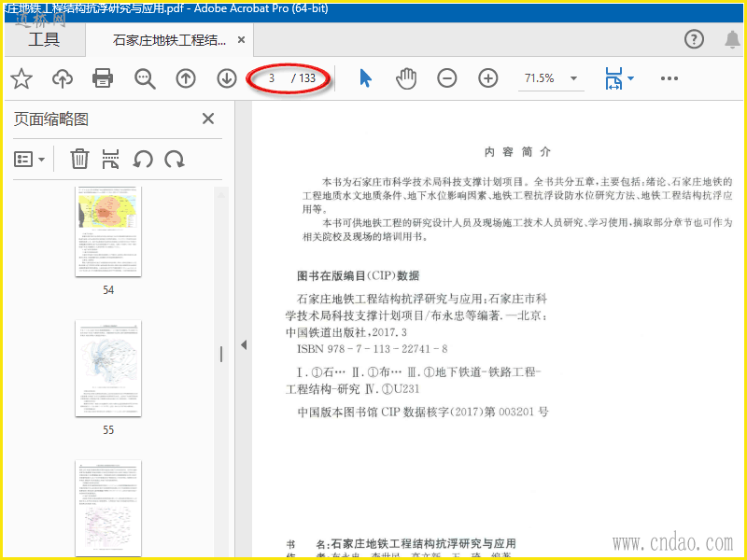Viewport: 747px width, 560px height.
Task: Zoom in with the plus button
Action: [487, 78]
